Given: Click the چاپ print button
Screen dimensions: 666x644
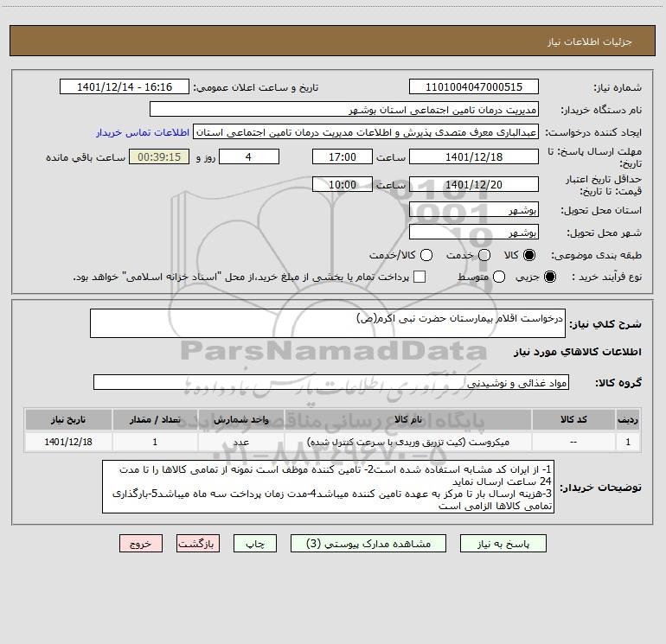Looking at the screenshot, I should pyautogui.click(x=255, y=544).
